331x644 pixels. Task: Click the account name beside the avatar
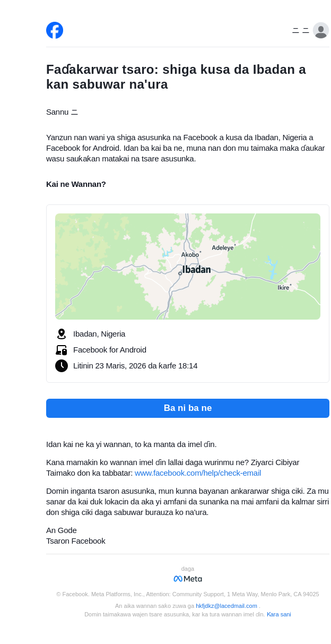point(301,31)
